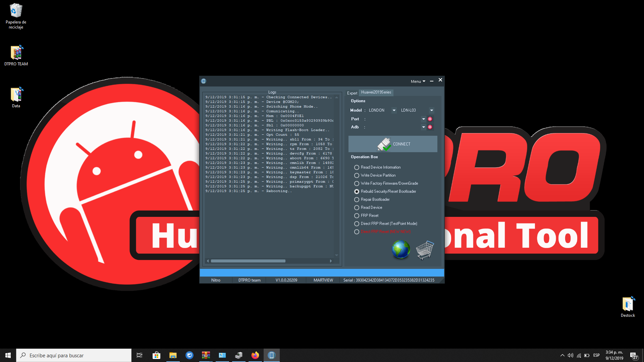This screenshot has width=644, height=362.
Task: Click the 'Writing Flash-Boot Loader..' log line
Action: [267, 130]
